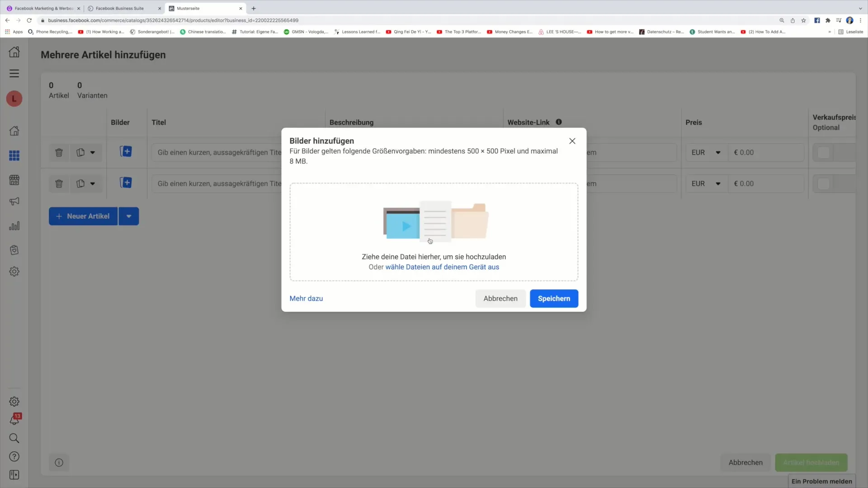Click wähle Dateien auf deinem Gerät aus
Image resolution: width=868 pixels, height=488 pixels.
[x=442, y=267]
